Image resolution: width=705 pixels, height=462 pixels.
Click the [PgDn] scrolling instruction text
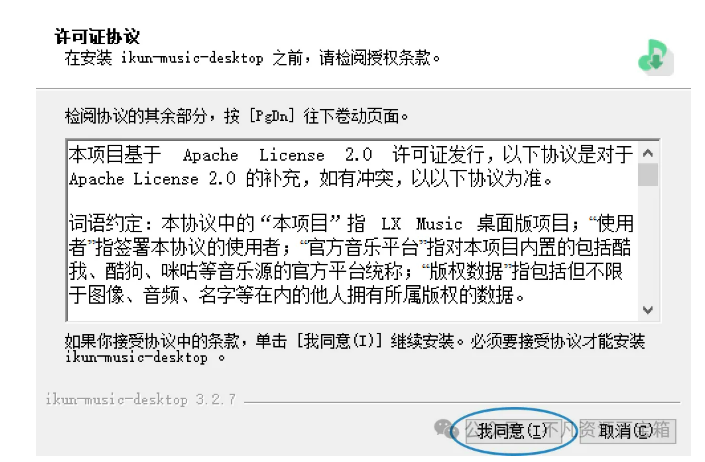(x=237, y=116)
